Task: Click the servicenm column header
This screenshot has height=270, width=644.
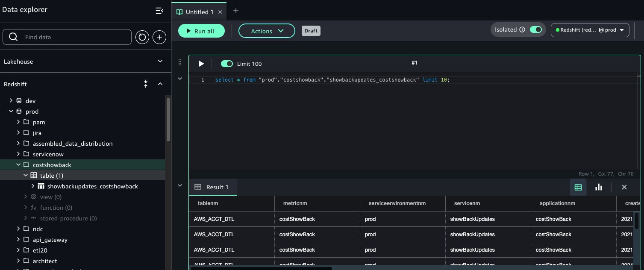Action: click(x=488, y=203)
